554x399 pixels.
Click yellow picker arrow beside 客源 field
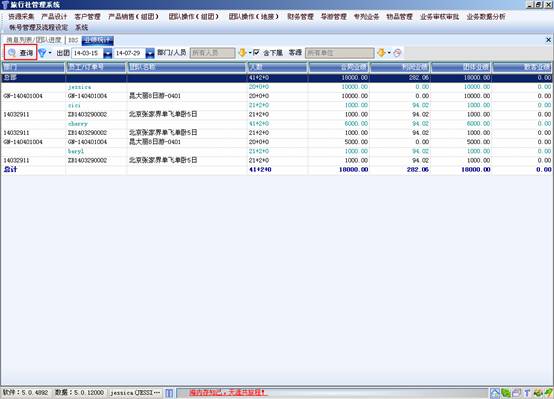[381, 53]
